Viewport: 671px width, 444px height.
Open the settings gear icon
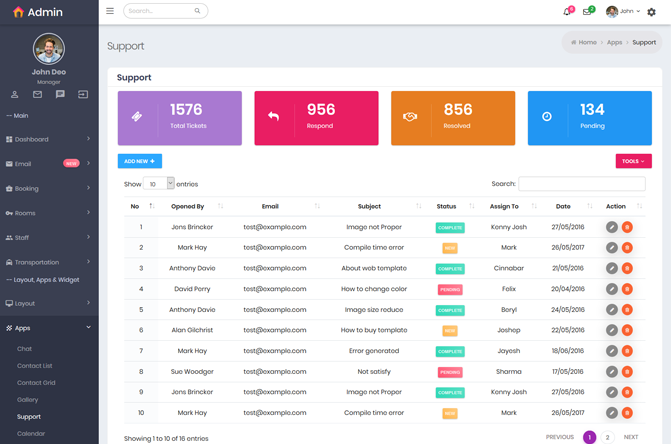(x=651, y=12)
